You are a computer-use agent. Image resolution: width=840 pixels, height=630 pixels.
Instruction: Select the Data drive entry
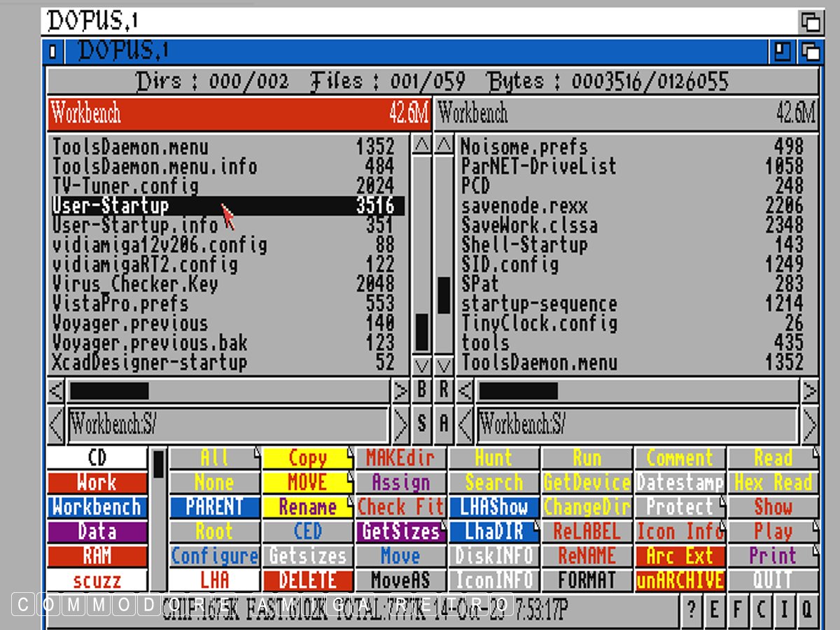coord(97,531)
